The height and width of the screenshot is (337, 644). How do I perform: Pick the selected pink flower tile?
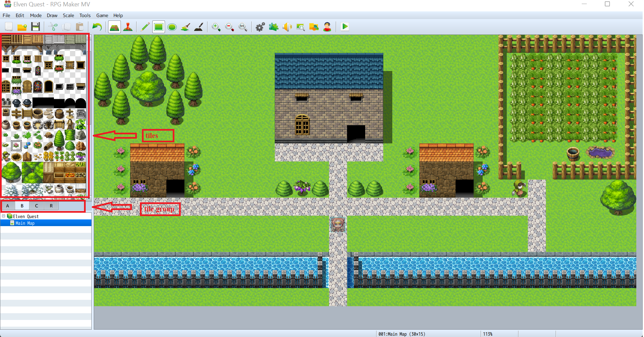pos(16,145)
